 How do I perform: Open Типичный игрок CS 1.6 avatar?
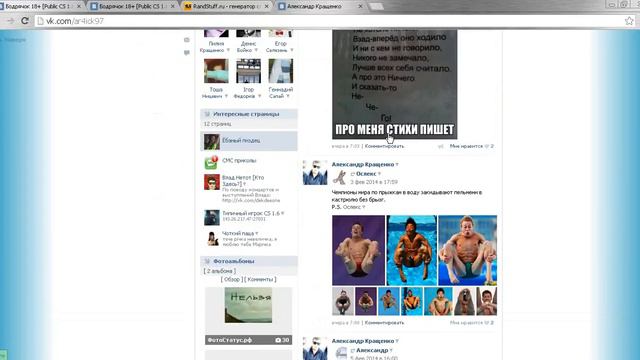(x=211, y=217)
